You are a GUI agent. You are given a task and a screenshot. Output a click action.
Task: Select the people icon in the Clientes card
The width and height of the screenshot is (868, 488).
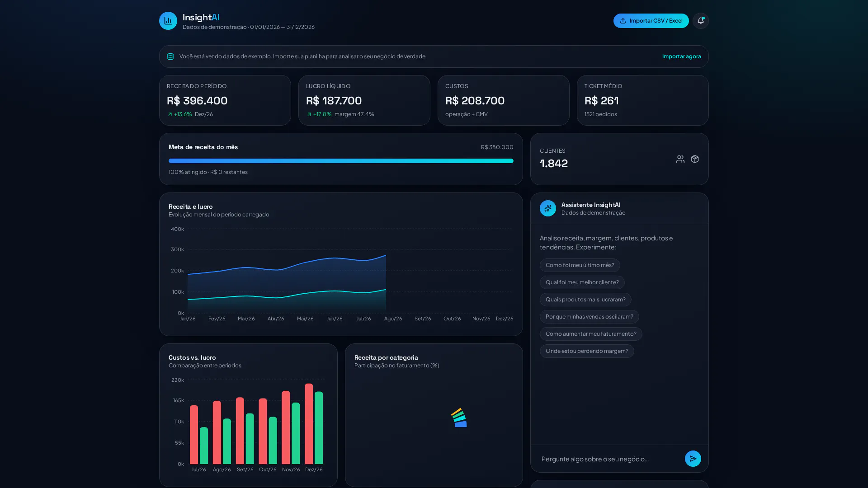(680, 159)
